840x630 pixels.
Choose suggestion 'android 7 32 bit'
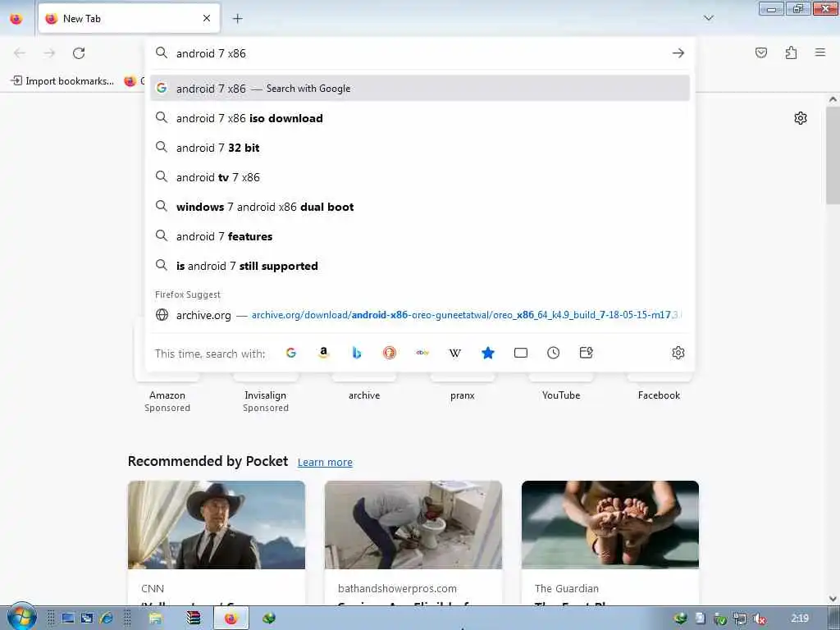[420, 148]
